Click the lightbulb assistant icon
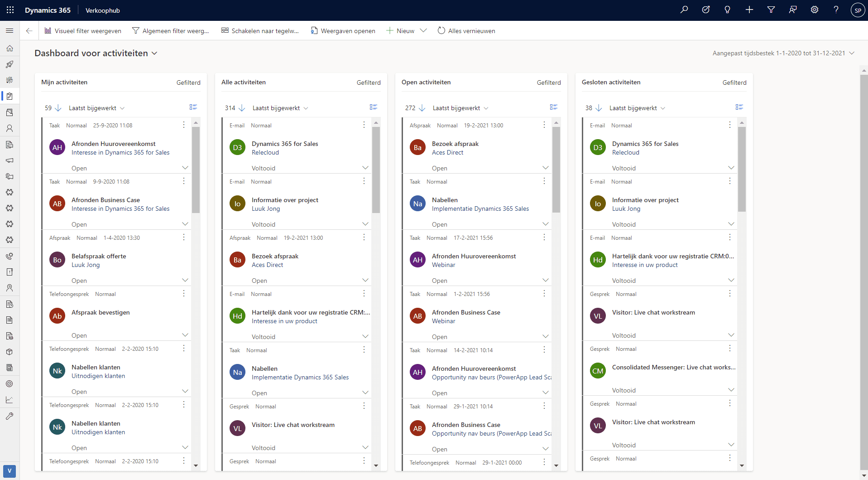This screenshot has height=480, width=868. coord(728,10)
